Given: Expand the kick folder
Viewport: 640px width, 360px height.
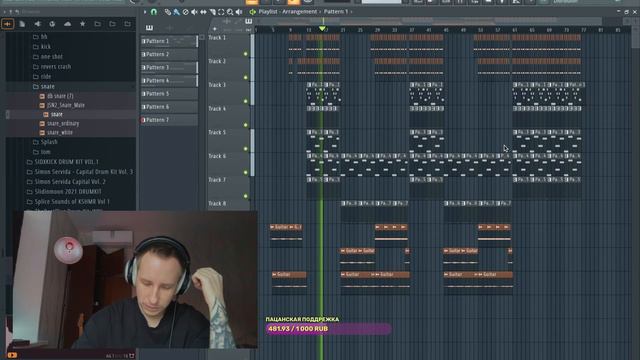Looking at the screenshot, I should click(42, 47).
